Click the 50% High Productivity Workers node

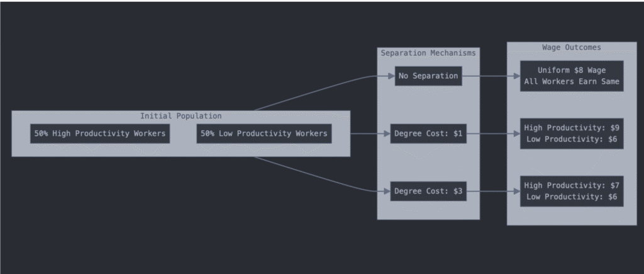[100, 134]
